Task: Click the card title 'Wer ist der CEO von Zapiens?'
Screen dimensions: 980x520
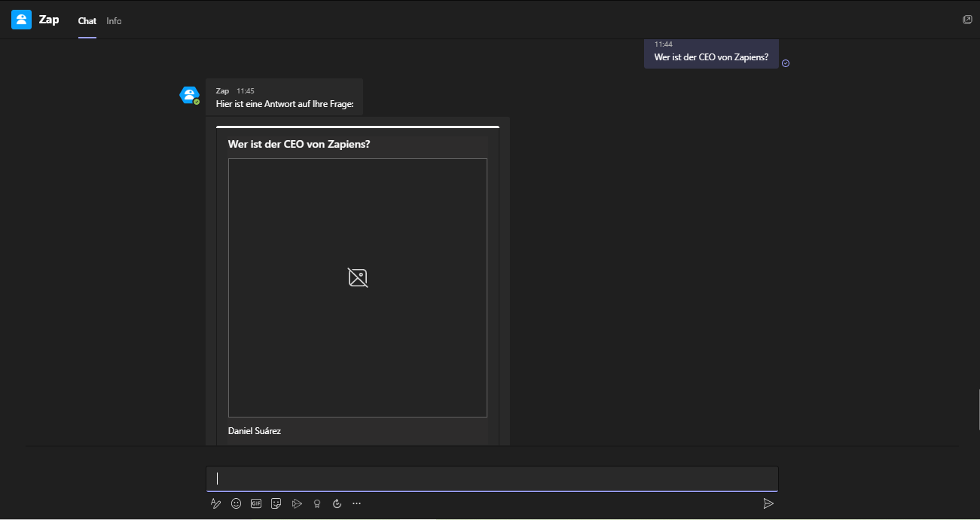Action: [299, 143]
